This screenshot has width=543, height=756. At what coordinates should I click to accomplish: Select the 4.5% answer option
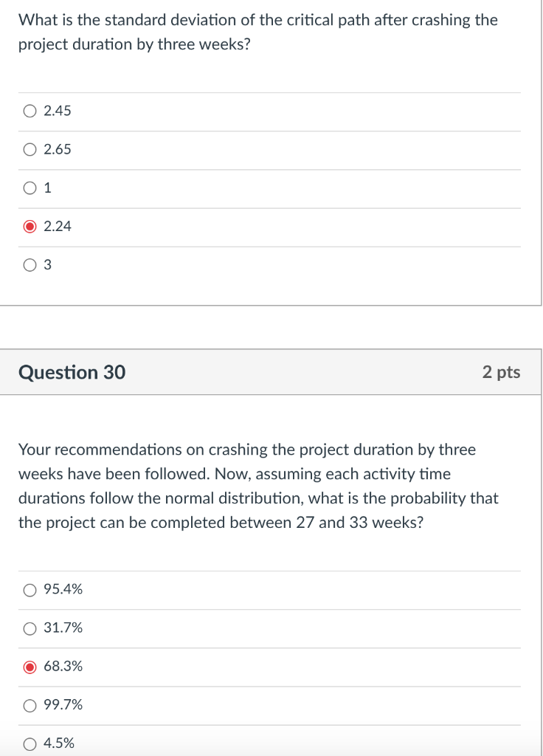[30, 743]
